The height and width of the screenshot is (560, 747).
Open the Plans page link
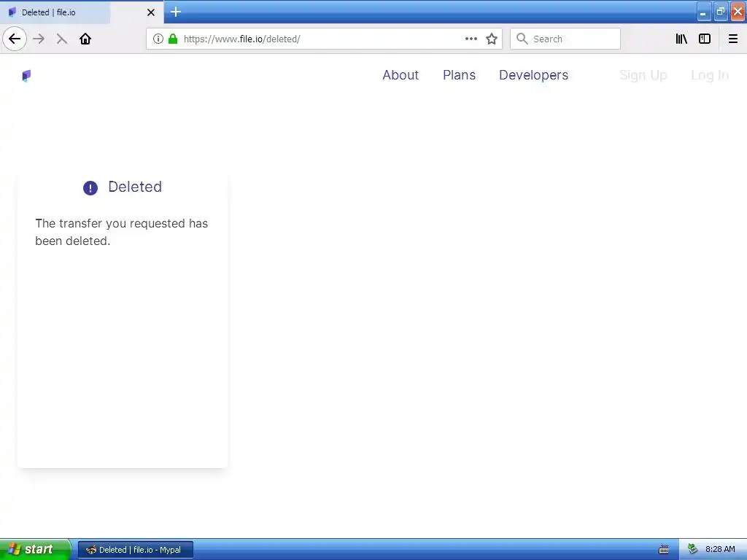(459, 75)
